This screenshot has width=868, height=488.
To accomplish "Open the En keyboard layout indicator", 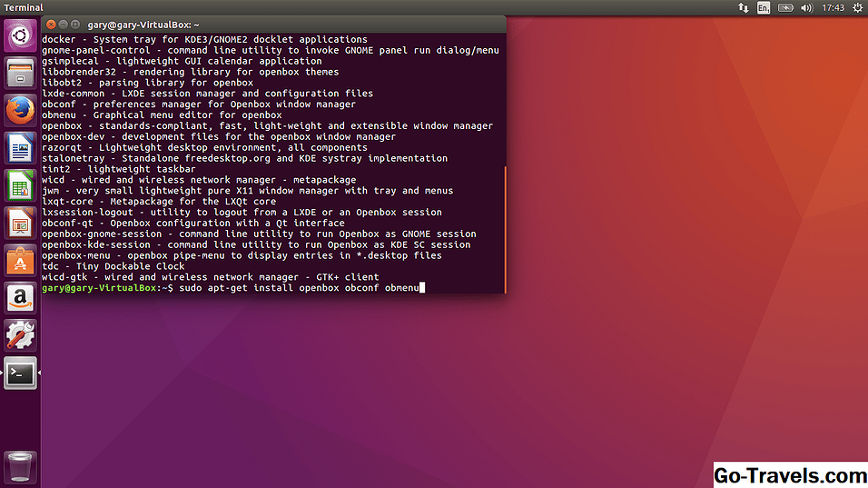I will (764, 8).
